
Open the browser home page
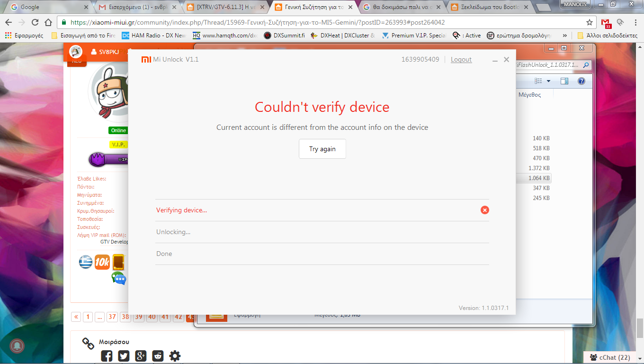point(48,22)
